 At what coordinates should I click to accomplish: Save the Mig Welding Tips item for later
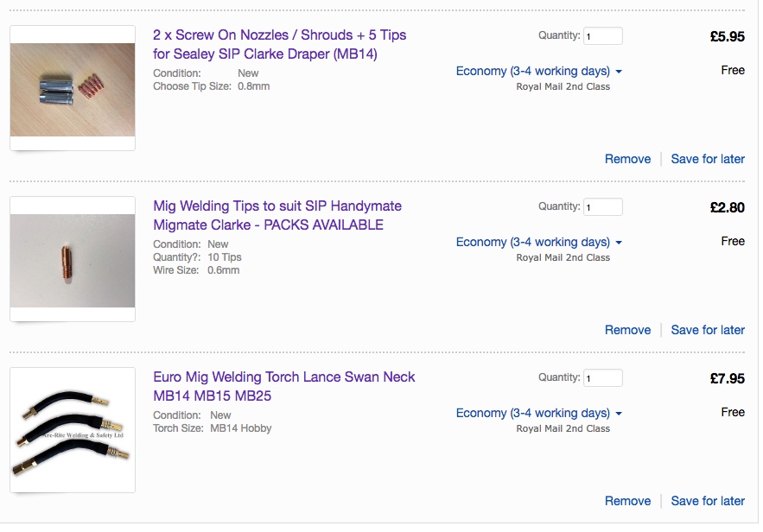(x=708, y=330)
